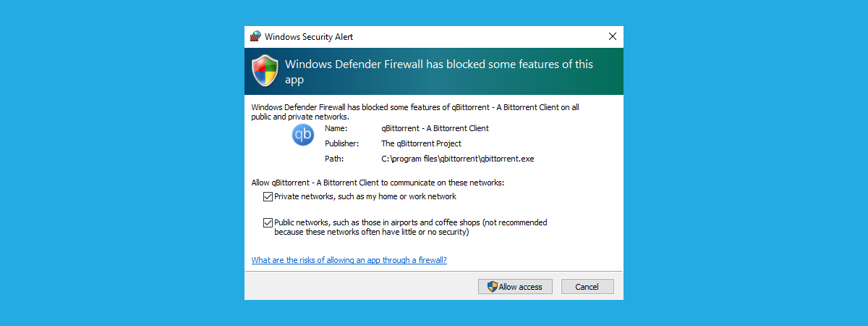Click the 'Windows Security Alert' title text
The height and width of the screenshot is (326, 868).
click(x=309, y=36)
